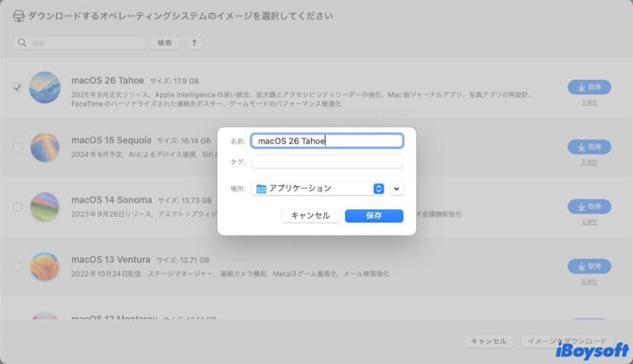Click the bottom キャンセル button of main window
This screenshot has width=633, height=364.
[x=489, y=342]
